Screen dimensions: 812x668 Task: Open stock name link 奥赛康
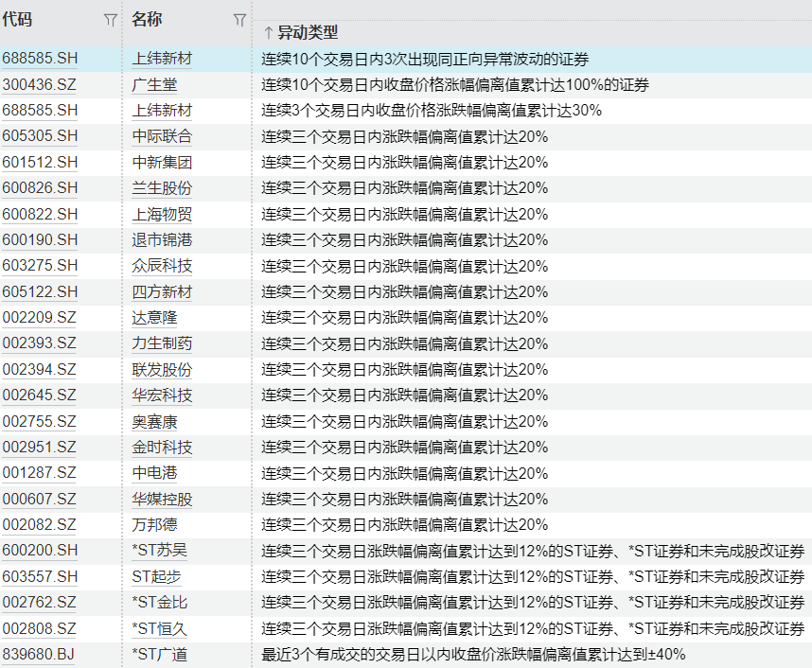(154, 421)
